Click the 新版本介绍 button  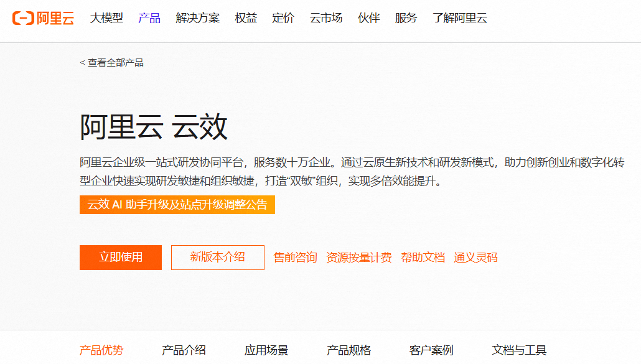tap(217, 258)
